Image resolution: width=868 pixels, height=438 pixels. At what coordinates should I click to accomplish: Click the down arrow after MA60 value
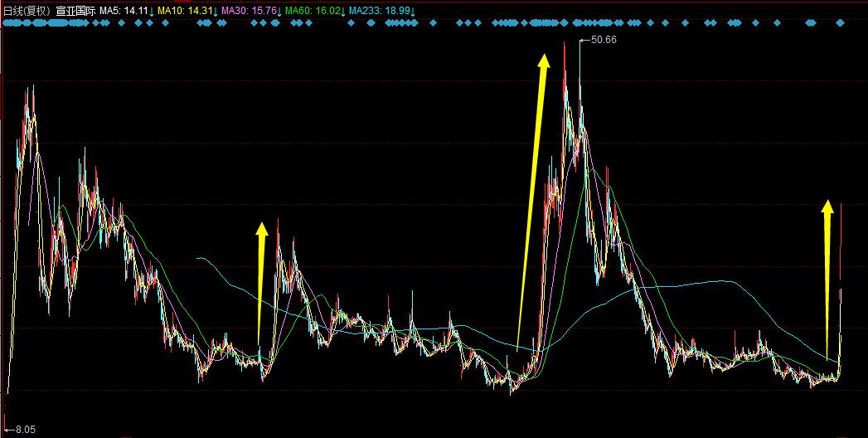tap(342, 11)
